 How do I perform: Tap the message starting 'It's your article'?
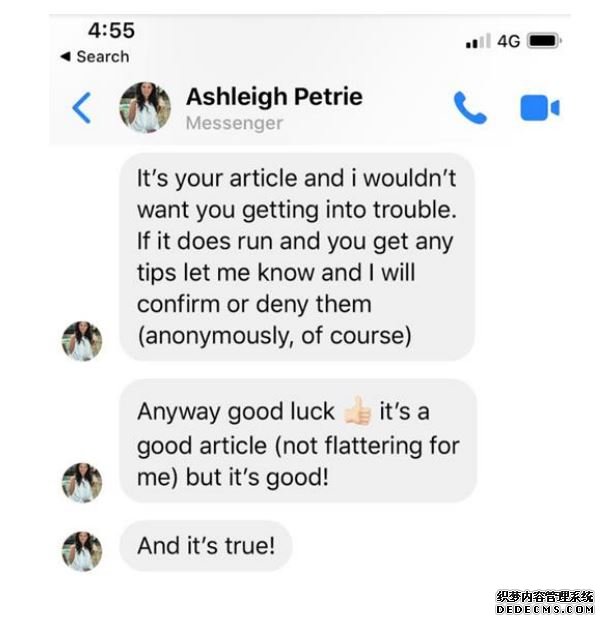[297, 257]
